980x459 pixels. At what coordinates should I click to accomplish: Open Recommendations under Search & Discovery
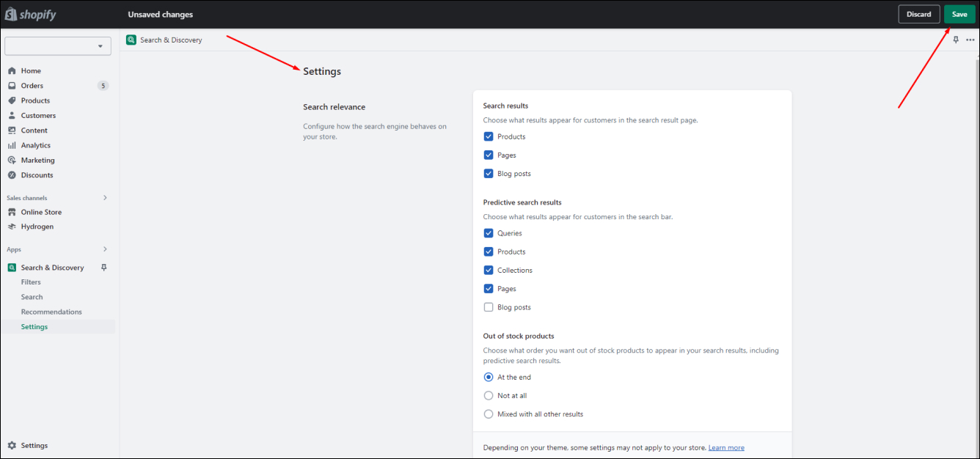[x=51, y=312]
